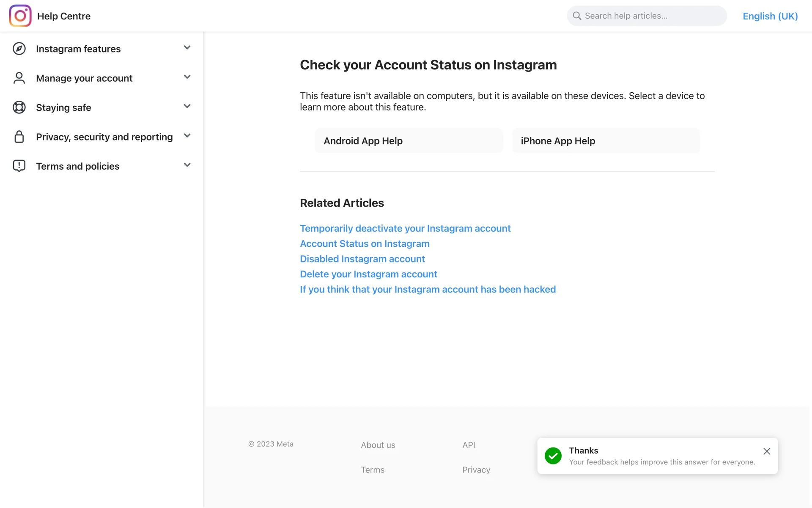Select Android App Help

tap(409, 141)
